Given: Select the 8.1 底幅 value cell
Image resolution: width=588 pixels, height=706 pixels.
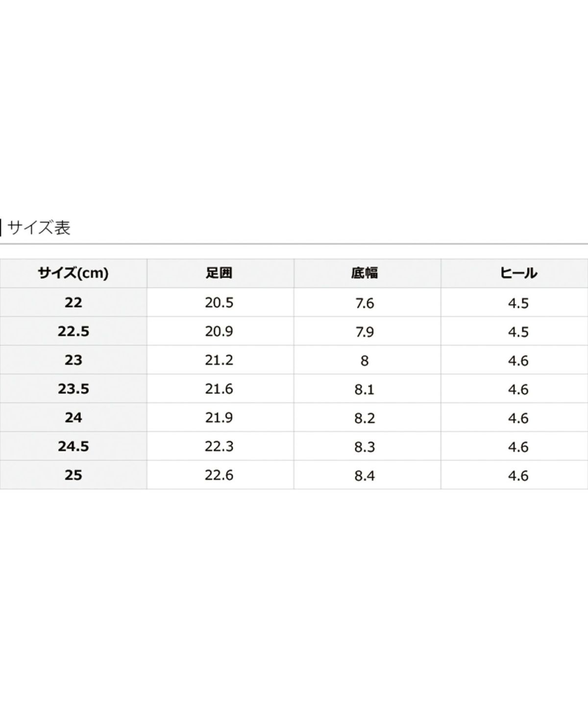Looking at the screenshot, I should (365, 389).
